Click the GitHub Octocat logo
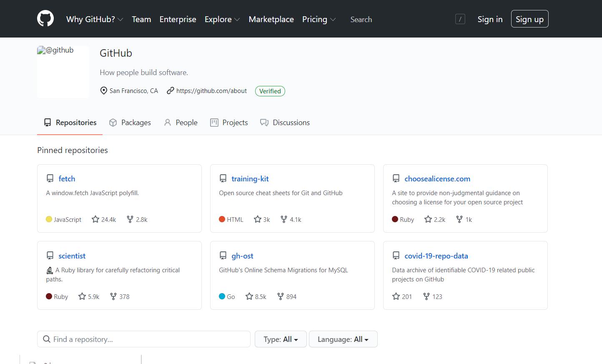 pyautogui.click(x=45, y=19)
